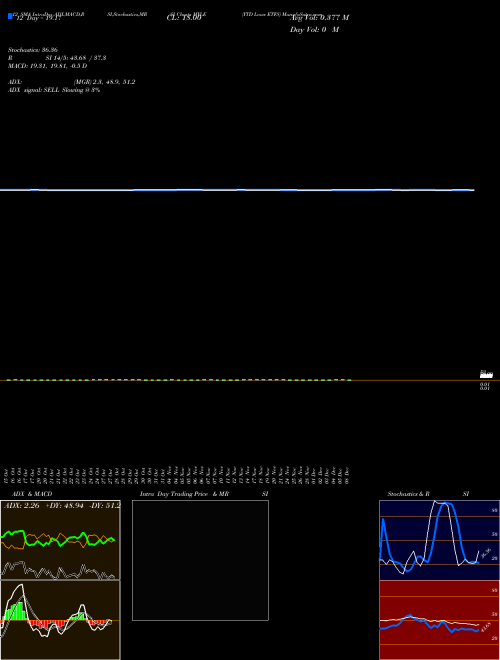Screen dimensions: 500x660
Task: Click the 'Intra Day Trading Price & MR' title
Action: 184,494
